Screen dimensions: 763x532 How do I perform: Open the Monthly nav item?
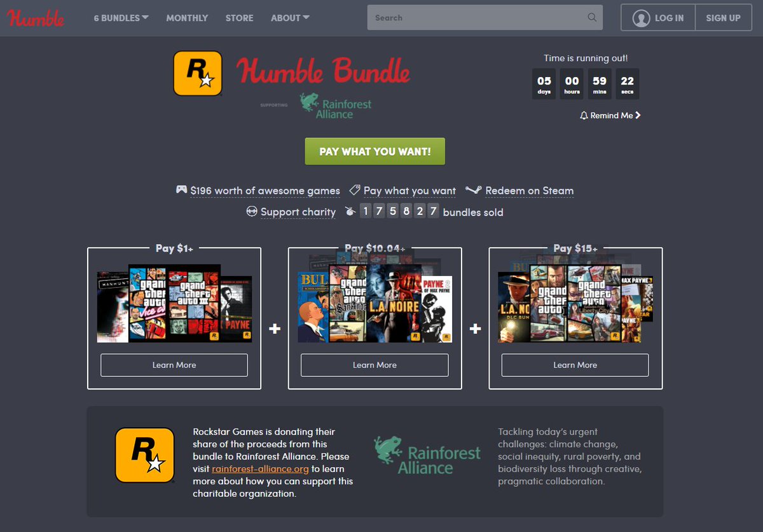[x=187, y=18]
